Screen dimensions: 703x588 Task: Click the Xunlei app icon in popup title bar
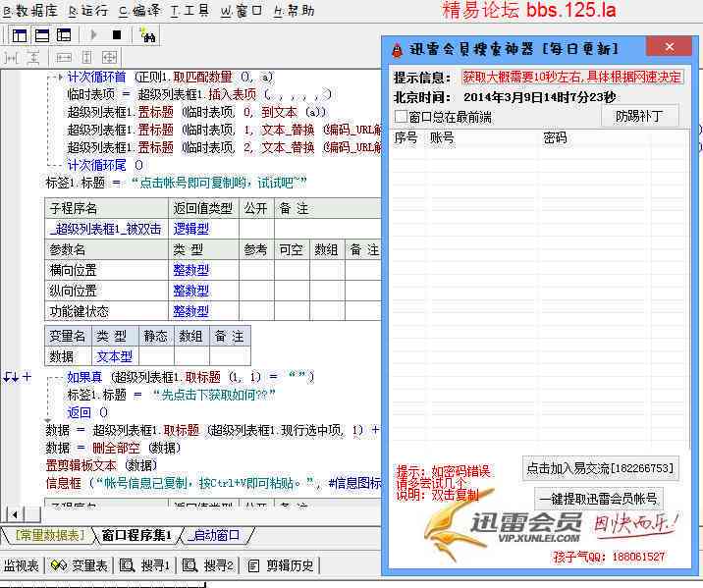[x=397, y=49]
